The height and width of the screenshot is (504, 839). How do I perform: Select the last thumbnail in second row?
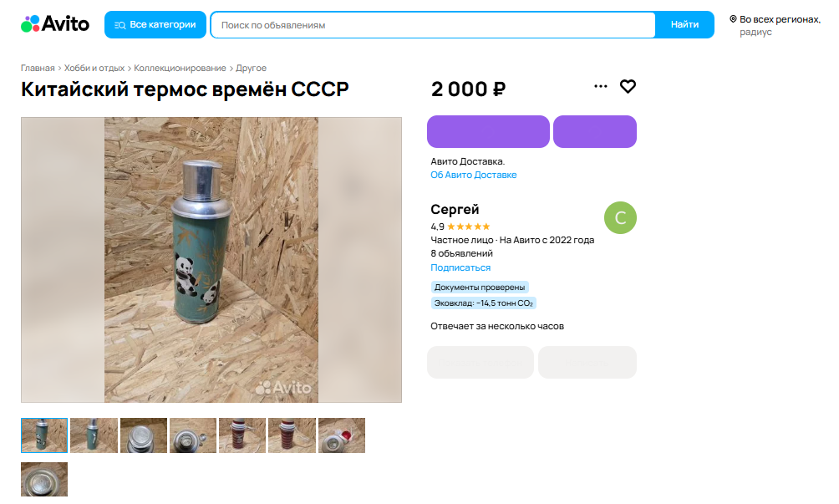[44, 480]
